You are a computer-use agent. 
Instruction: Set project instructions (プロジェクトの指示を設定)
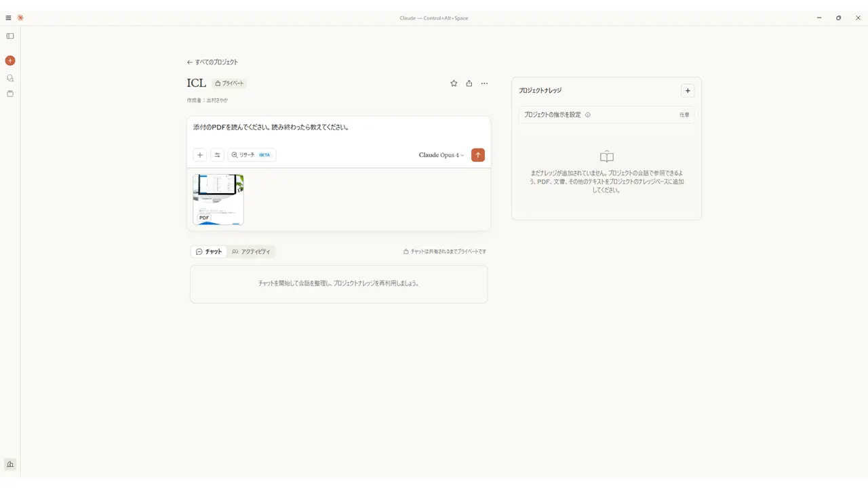point(606,115)
